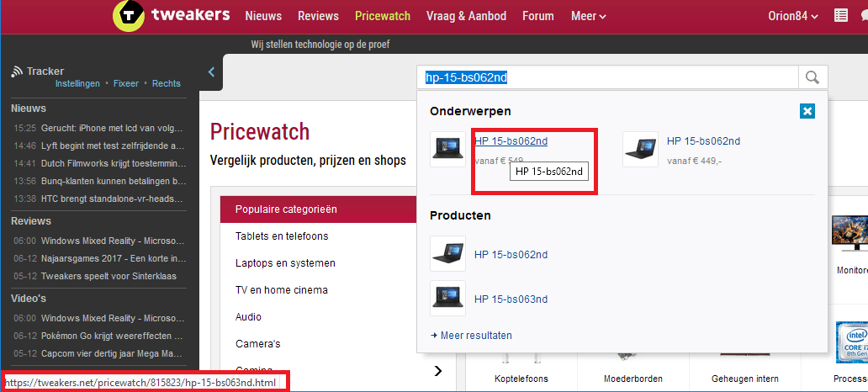Open Vraag & Aanbod

coord(467,16)
